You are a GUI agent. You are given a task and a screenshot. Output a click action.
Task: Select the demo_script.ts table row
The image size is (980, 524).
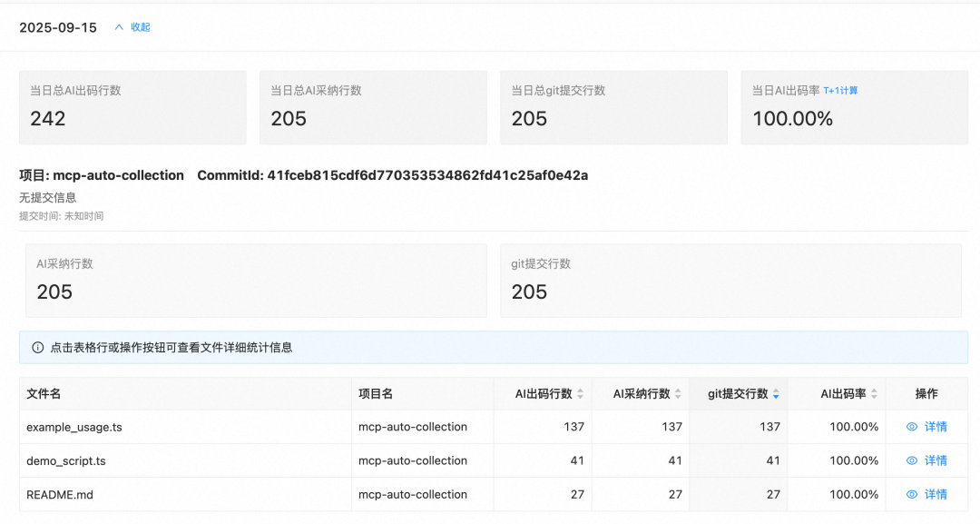[x=272, y=460]
